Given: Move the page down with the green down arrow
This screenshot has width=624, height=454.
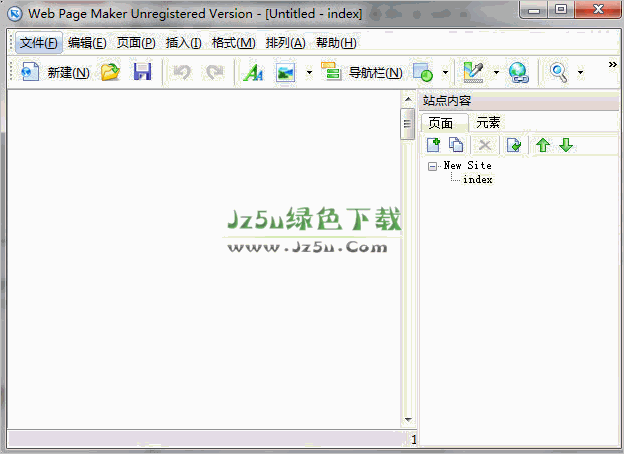Looking at the screenshot, I should pyautogui.click(x=566, y=145).
